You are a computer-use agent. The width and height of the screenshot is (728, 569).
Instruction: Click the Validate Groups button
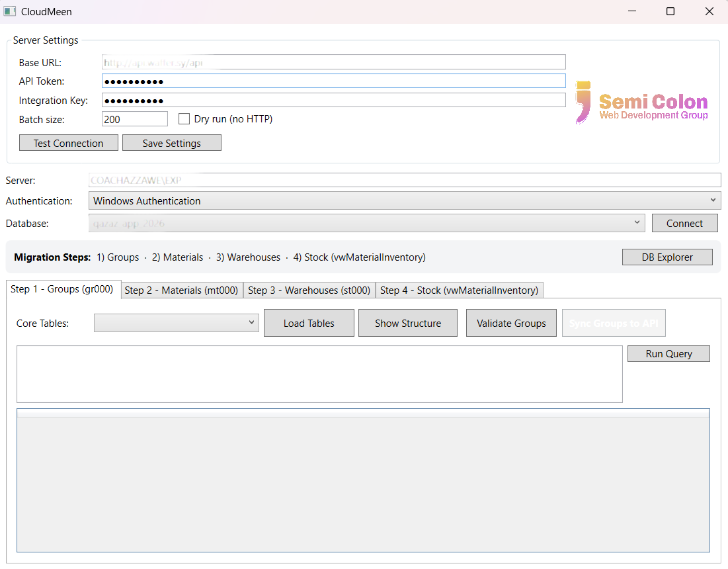511,324
